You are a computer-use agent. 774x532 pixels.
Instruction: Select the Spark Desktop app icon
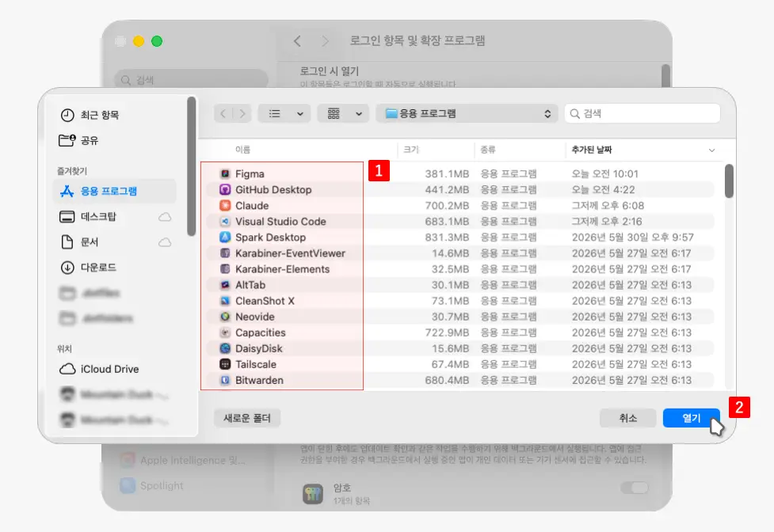[225, 237]
